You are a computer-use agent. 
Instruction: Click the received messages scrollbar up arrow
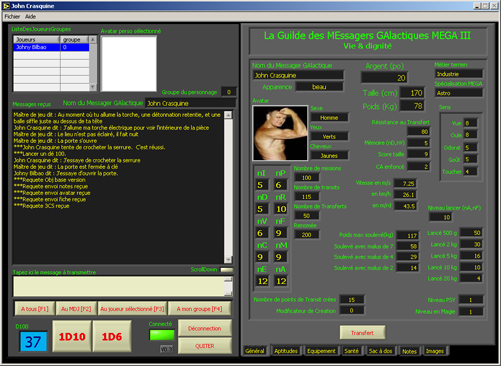[228, 115]
